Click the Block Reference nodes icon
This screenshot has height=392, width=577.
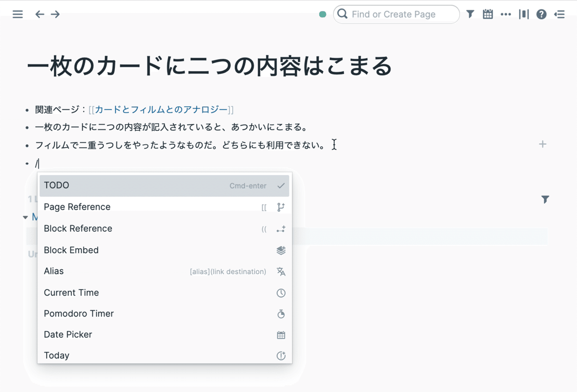click(281, 229)
